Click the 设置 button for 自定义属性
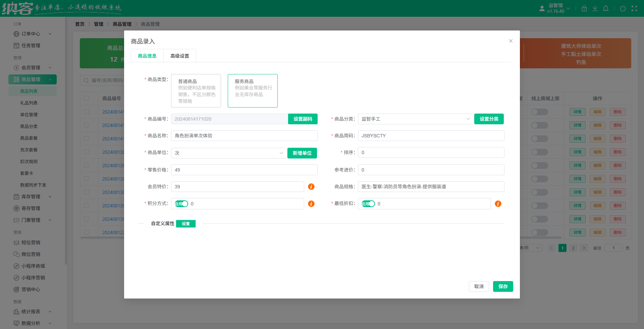 [186, 224]
